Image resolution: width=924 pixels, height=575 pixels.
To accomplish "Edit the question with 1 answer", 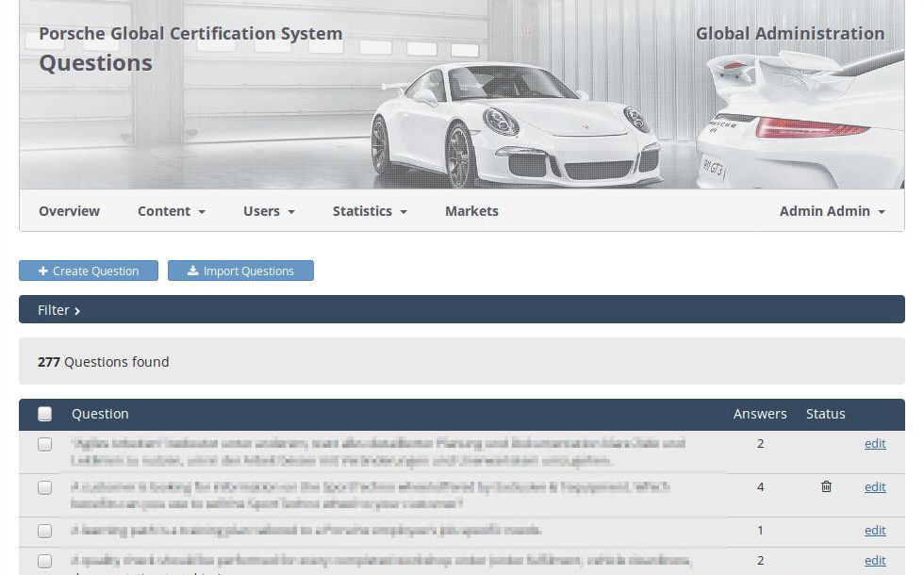I will [x=875, y=531].
